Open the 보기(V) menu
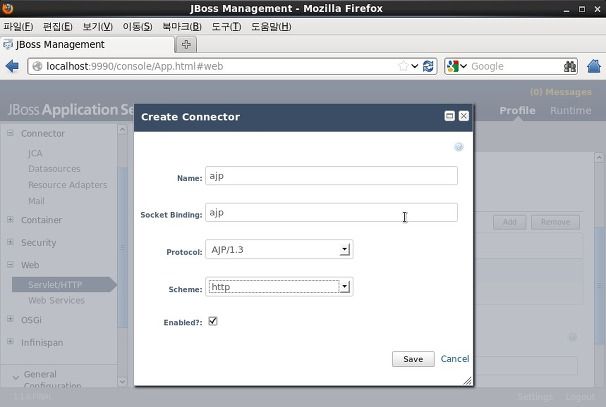Image resolution: width=606 pixels, height=407 pixels. tap(97, 26)
